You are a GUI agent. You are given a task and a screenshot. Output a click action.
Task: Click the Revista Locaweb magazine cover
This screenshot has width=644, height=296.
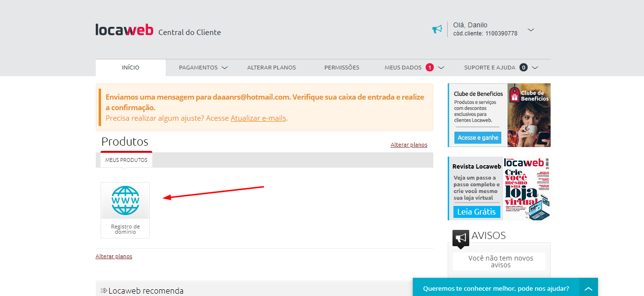coord(527,189)
